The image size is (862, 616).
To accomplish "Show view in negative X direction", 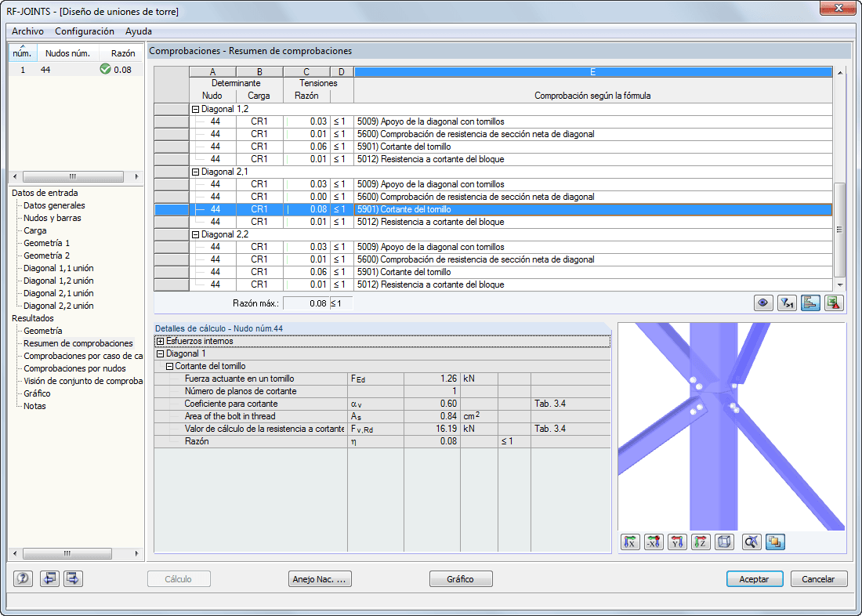I will click(x=654, y=542).
